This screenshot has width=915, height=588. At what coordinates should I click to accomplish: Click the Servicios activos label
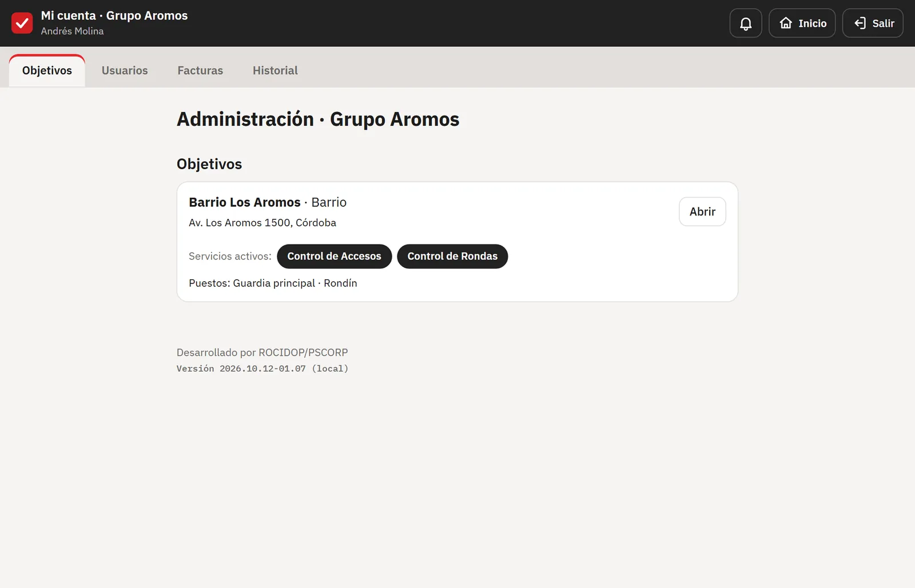click(230, 257)
